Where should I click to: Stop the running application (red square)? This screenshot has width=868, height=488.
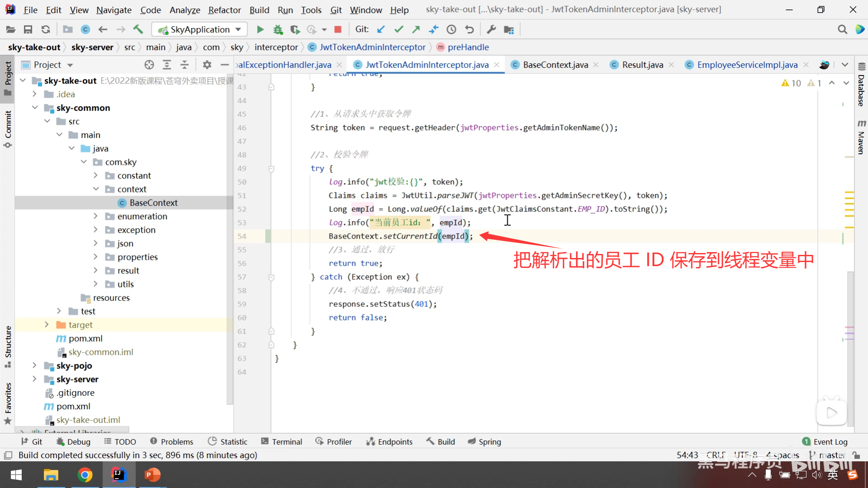338,29
